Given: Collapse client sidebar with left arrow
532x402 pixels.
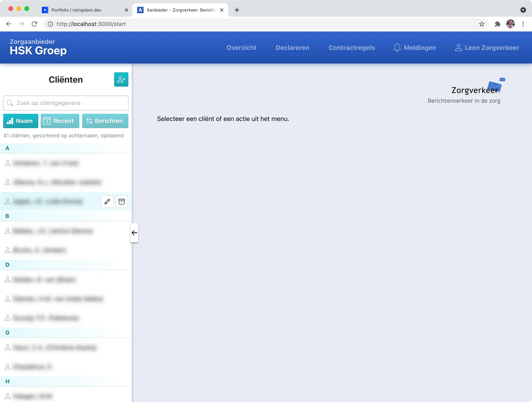Looking at the screenshot, I should pyautogui.click(x=134, y=233).
